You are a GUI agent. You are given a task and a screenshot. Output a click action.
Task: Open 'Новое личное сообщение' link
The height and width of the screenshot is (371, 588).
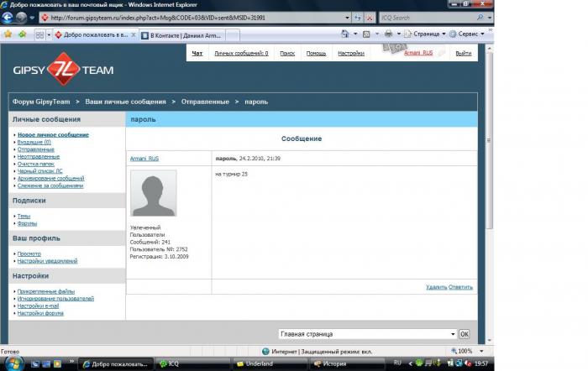click(x=53, y=134)
